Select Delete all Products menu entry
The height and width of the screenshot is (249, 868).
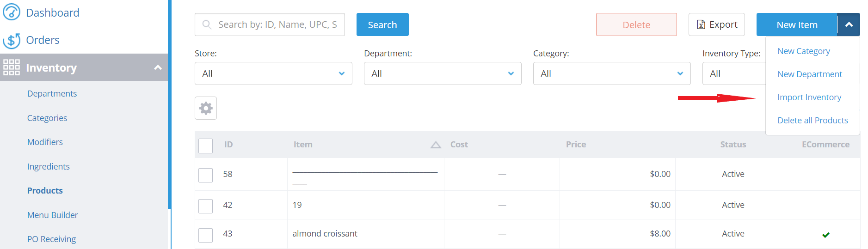click(813, 121)
